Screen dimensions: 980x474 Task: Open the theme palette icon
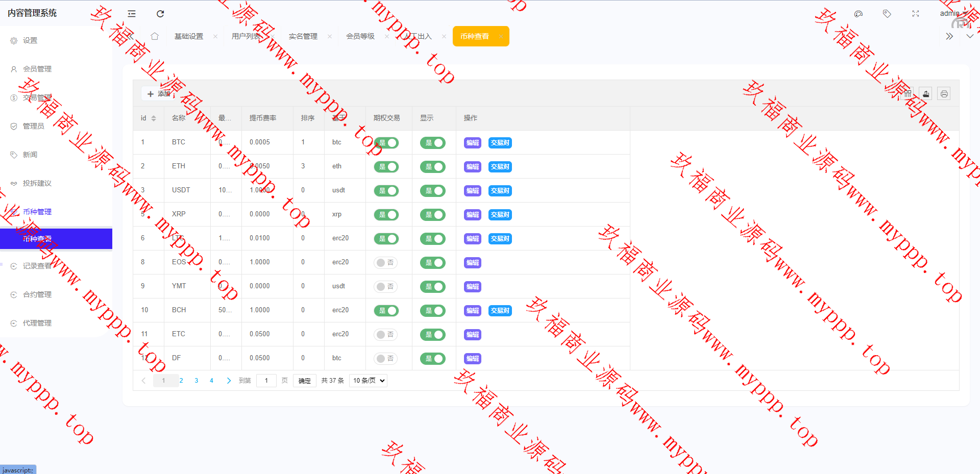point(859,14)
